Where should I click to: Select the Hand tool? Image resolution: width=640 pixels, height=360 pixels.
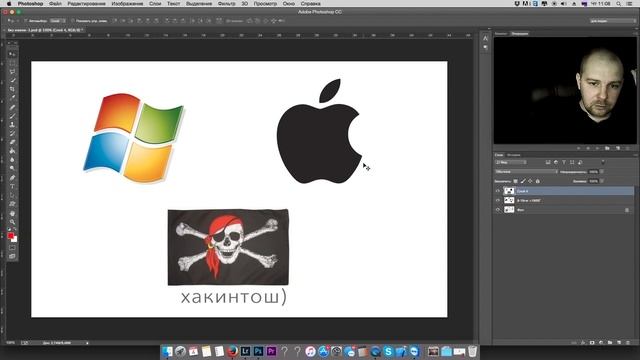click(x=12, y=213)
